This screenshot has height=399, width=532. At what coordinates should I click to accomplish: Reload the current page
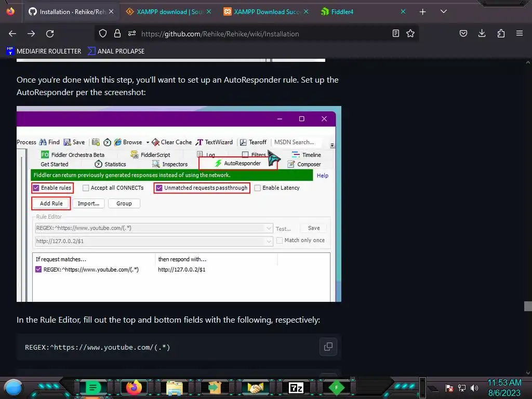click(x=50, y=34)
